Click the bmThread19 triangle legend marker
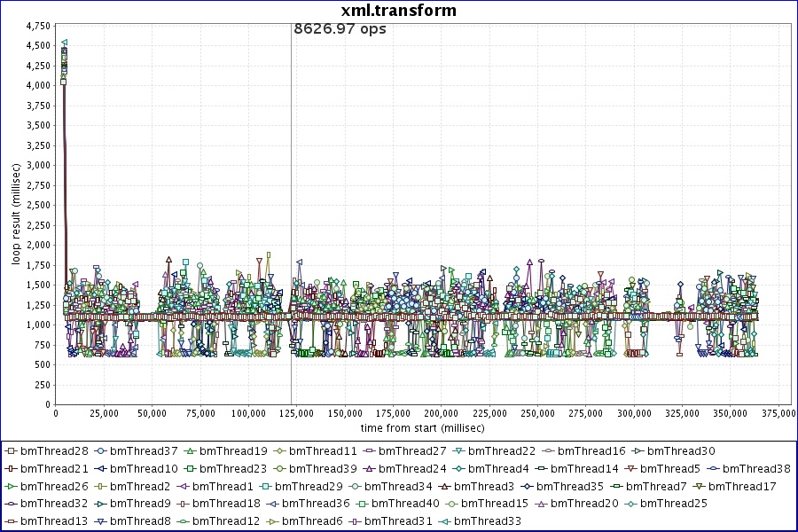This screenshot has height=532, width=798. pos(190,451)
